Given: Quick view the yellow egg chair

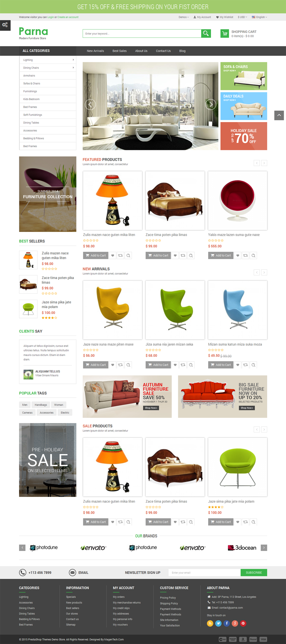Looking at the screenshot, I should tap(128, 365).
